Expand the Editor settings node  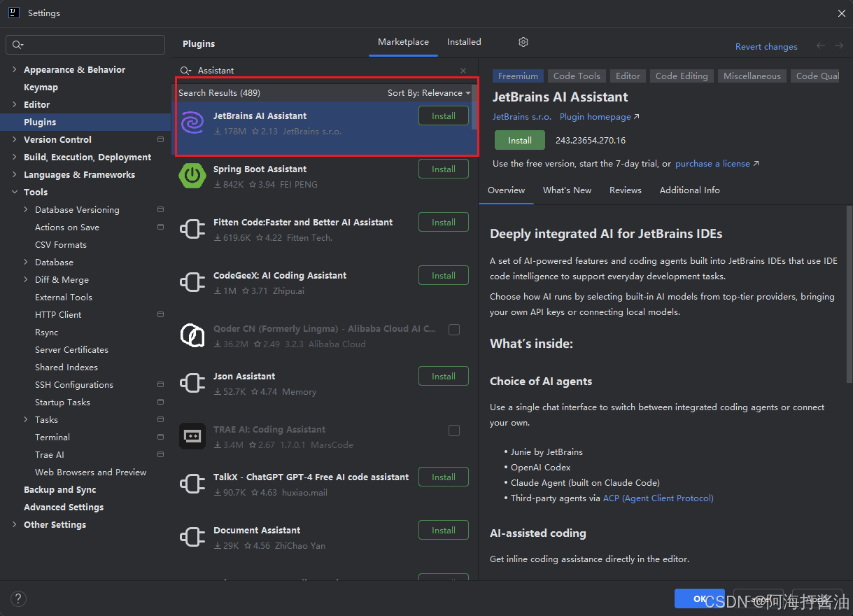tap(15, 105)
